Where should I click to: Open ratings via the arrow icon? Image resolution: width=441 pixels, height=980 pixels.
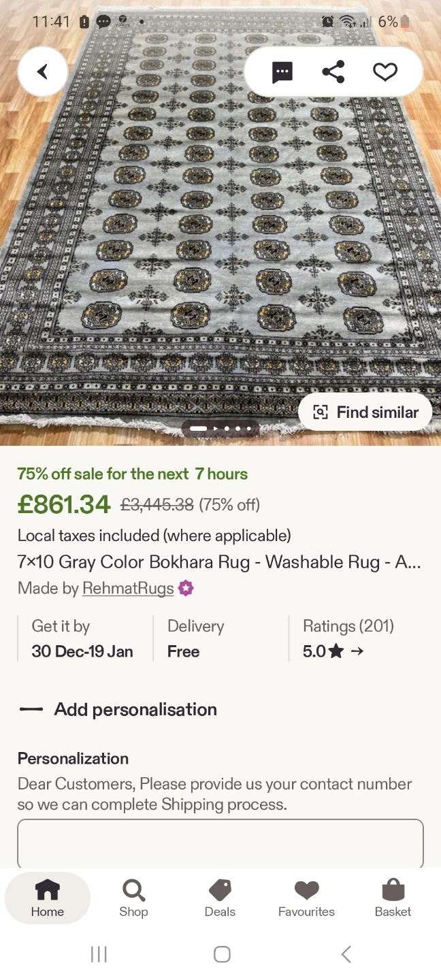tap(357, 651)
